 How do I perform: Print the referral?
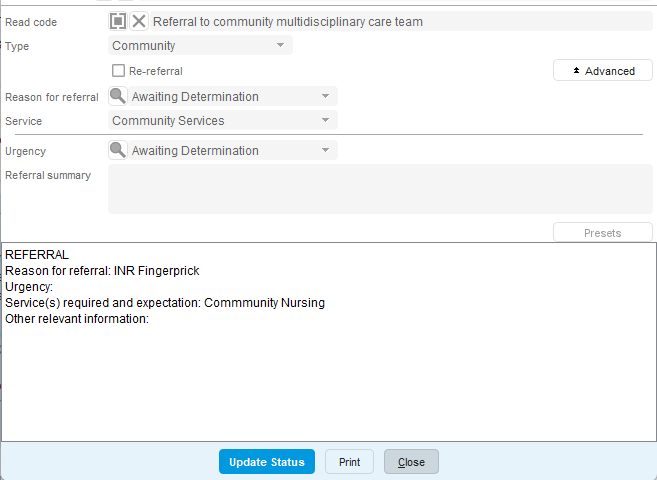[x=349, y=462]
